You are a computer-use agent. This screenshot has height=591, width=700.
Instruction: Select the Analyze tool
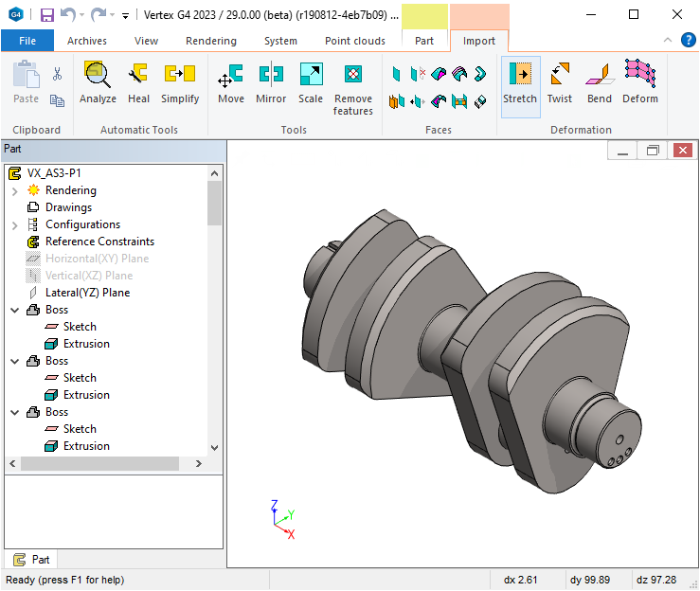[98, 82]
